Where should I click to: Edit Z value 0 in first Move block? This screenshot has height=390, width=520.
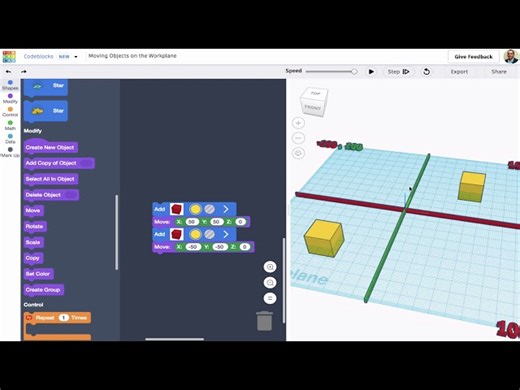(x=240, y=222)
